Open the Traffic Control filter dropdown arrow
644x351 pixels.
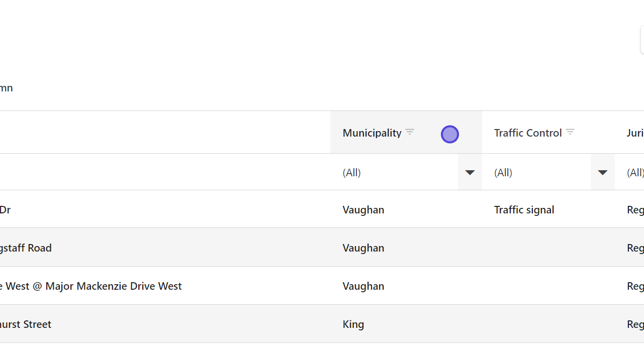[602, 173]
